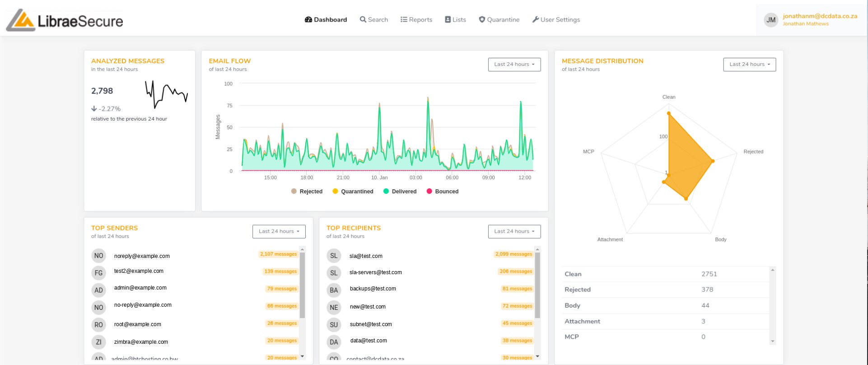Select the zimbra@example.com sender
This screenshot has height=365, width=868.
[x=141, y=342]
